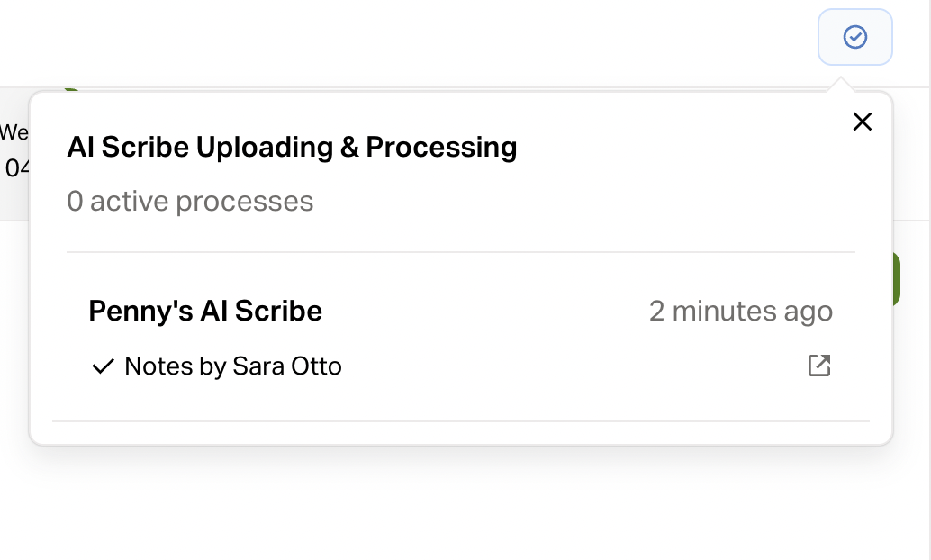
Task: Click the Notes by Sara Otto label
Action: click(233, 366)
